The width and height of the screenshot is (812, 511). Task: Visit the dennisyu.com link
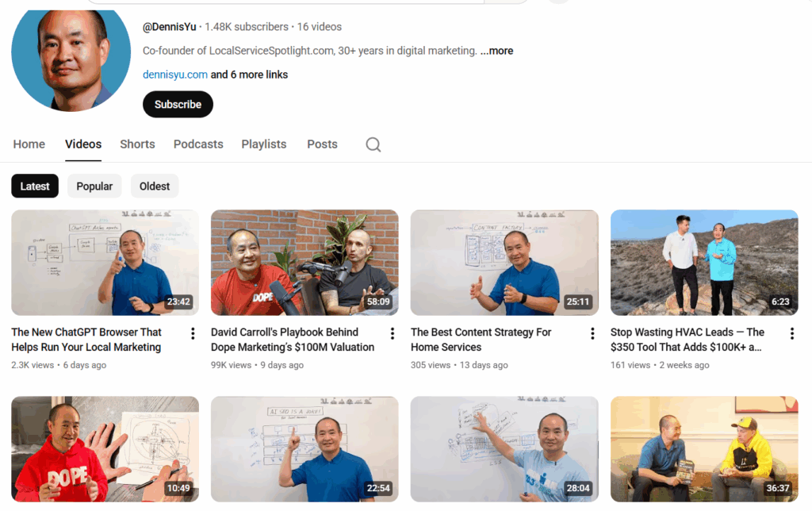point(174,75)
